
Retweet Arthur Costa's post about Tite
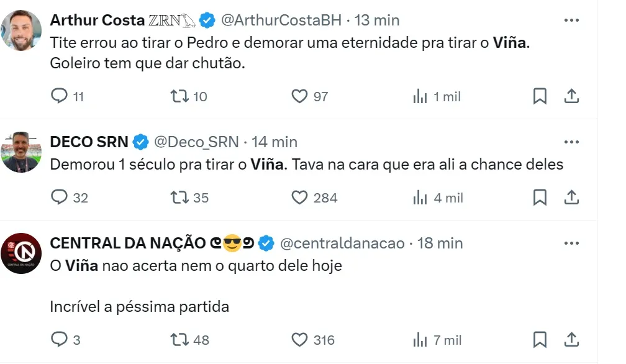click(179, 96)
